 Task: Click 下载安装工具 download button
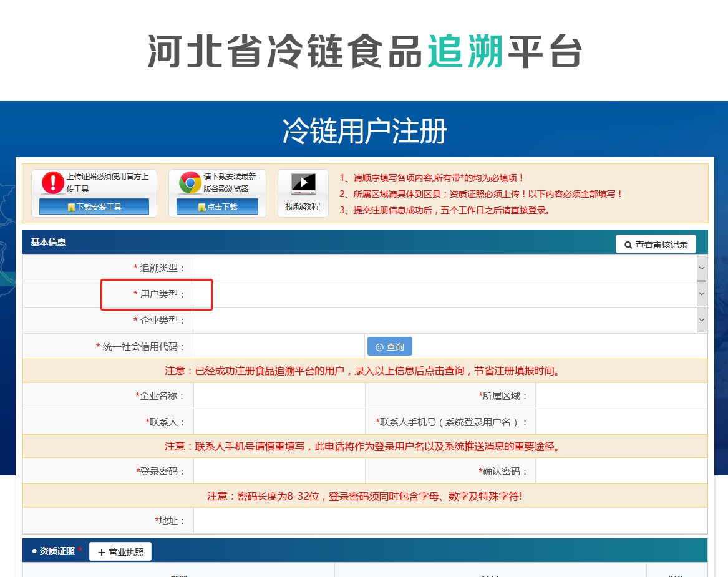(x=94, y=207)
